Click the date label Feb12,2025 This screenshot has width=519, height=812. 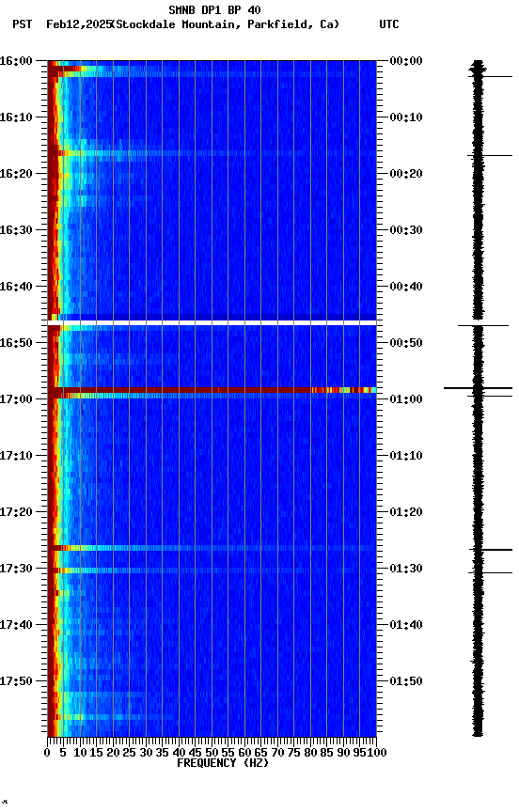79,24
